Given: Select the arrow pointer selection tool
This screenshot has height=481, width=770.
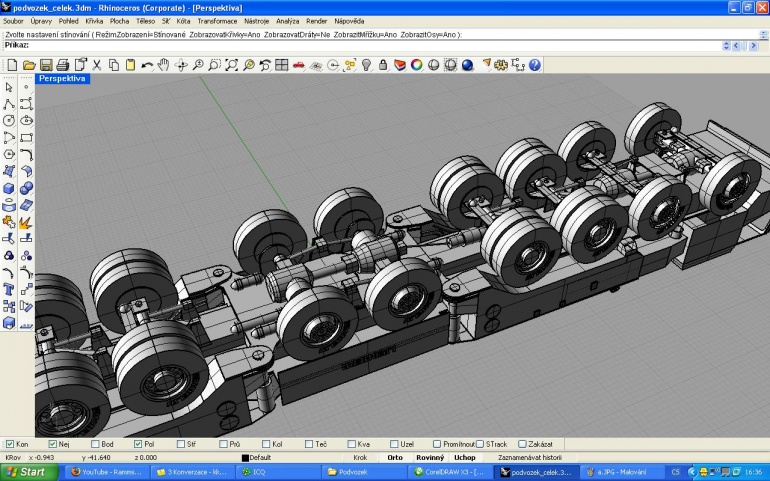Looking at the screenshot, I should (x=9, y=87).
